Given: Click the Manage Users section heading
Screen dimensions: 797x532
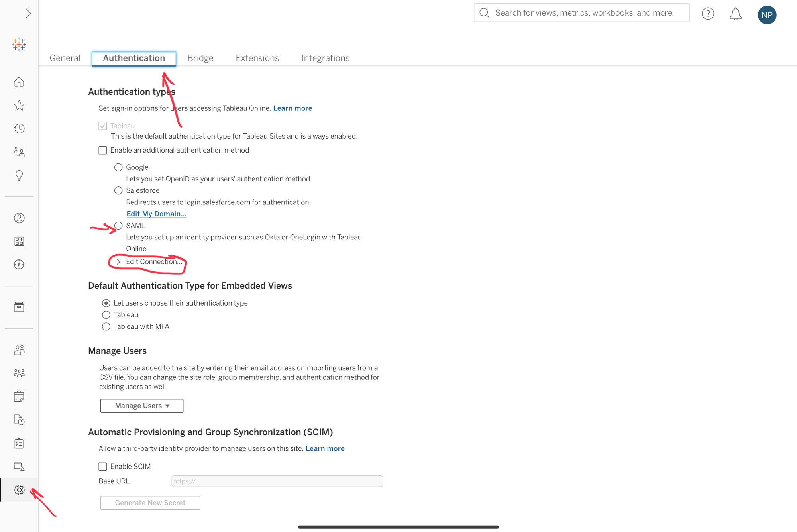Looking at the screenshot, I should (117, 351).
